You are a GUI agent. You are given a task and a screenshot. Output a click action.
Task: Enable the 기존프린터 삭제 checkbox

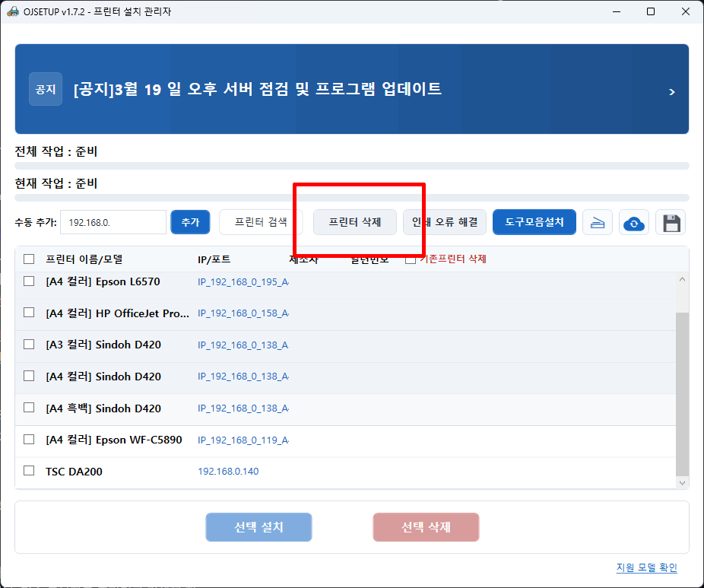pyautogui.click(x=411, y=259)
